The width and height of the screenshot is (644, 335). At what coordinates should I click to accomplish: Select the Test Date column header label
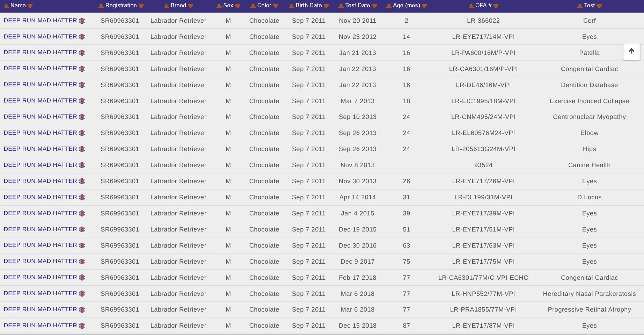(x=357, y=6)
